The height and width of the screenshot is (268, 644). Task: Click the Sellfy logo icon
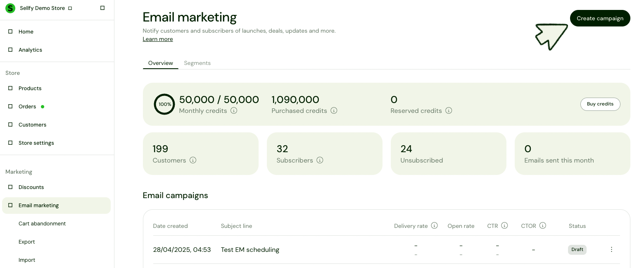pos(10,8)
